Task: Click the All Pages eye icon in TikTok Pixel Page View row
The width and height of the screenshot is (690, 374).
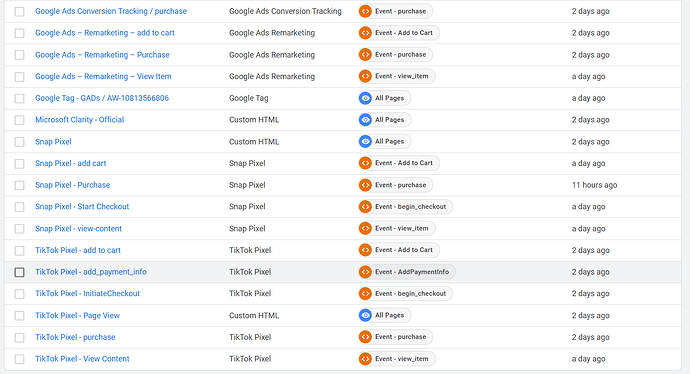Action: [x=365, y=315]
